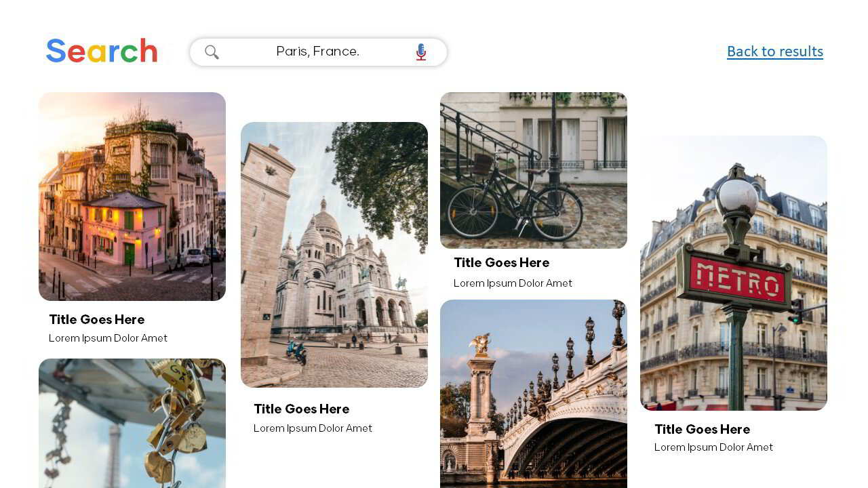Select title under the bicycle photo
868x488 pixels.
click(x=502, y=262)
